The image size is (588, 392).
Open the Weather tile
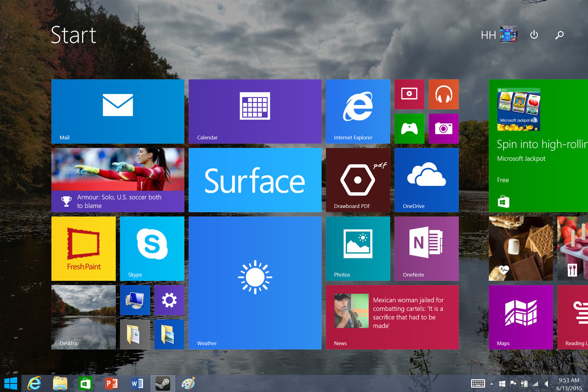tap(255, 283)
